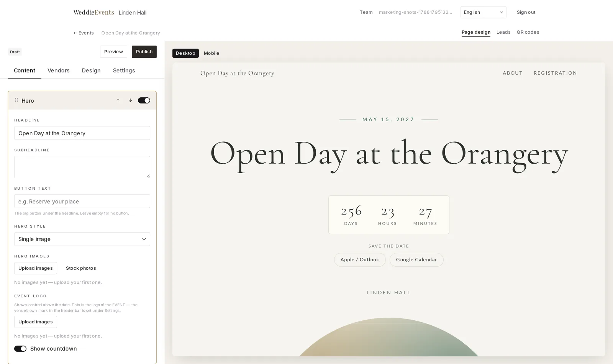Select the Desktop preview mode
The height and width of the screenshot is (364, 613).
[x=185, y=53]
